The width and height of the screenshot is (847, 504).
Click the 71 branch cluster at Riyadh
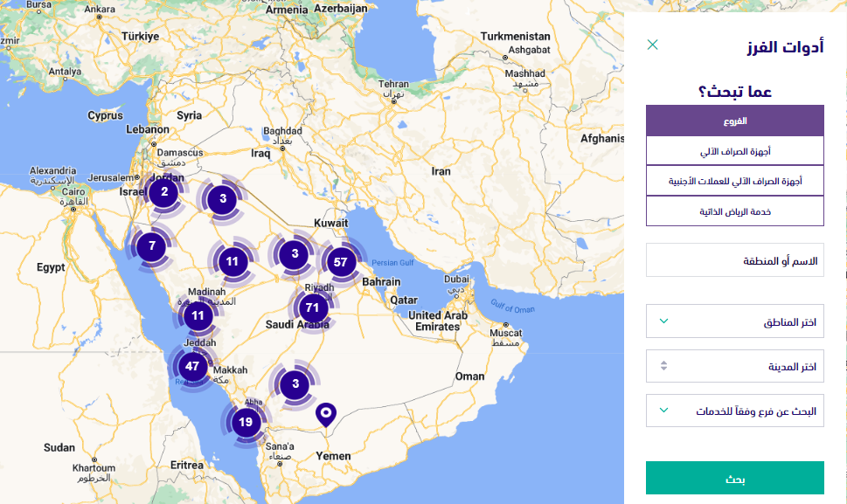(313, 307)
